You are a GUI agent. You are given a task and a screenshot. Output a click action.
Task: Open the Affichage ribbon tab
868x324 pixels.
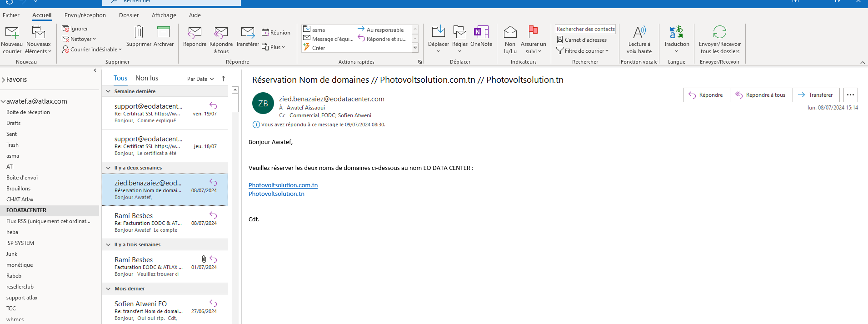[164, 15]
